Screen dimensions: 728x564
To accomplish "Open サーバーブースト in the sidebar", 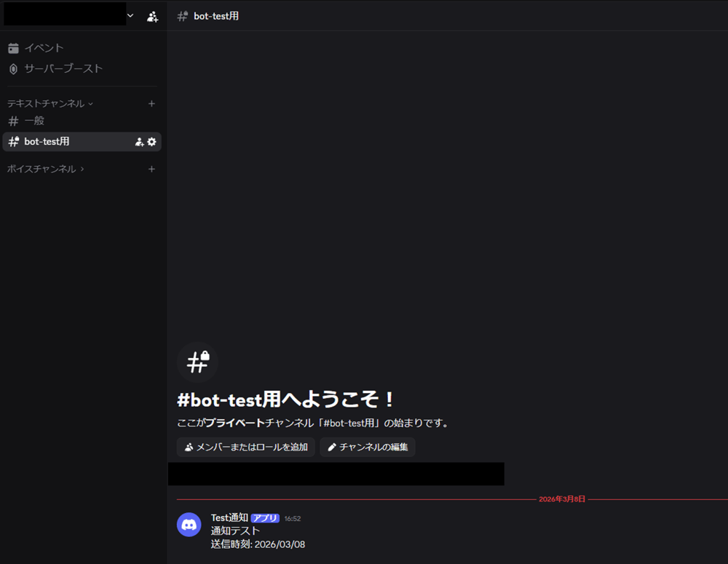I will [x=63, y=68].
